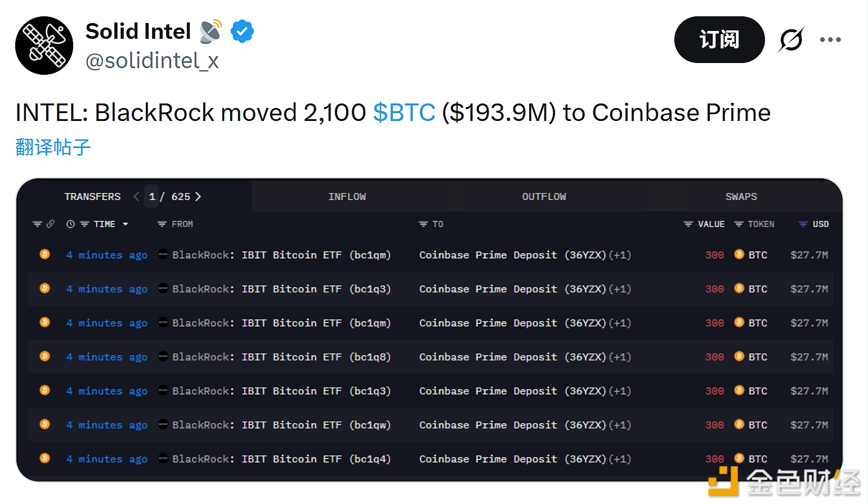Click the TOKEN column filter icon
868x504 pixels.
click(739, 224)
